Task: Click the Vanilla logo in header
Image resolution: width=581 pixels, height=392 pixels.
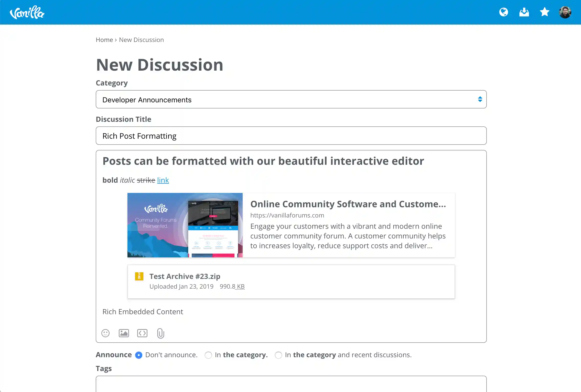Action: [27, 12]
